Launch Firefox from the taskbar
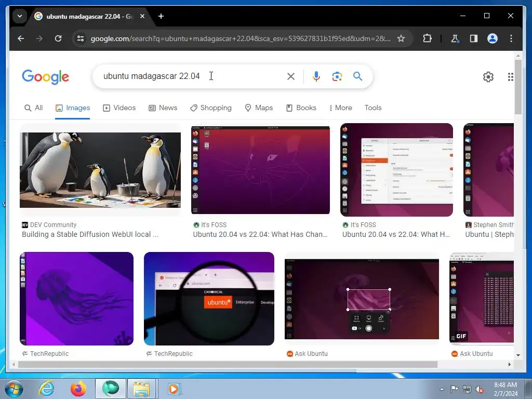Viewport: 532px width, 399px height. pos(78,389)
